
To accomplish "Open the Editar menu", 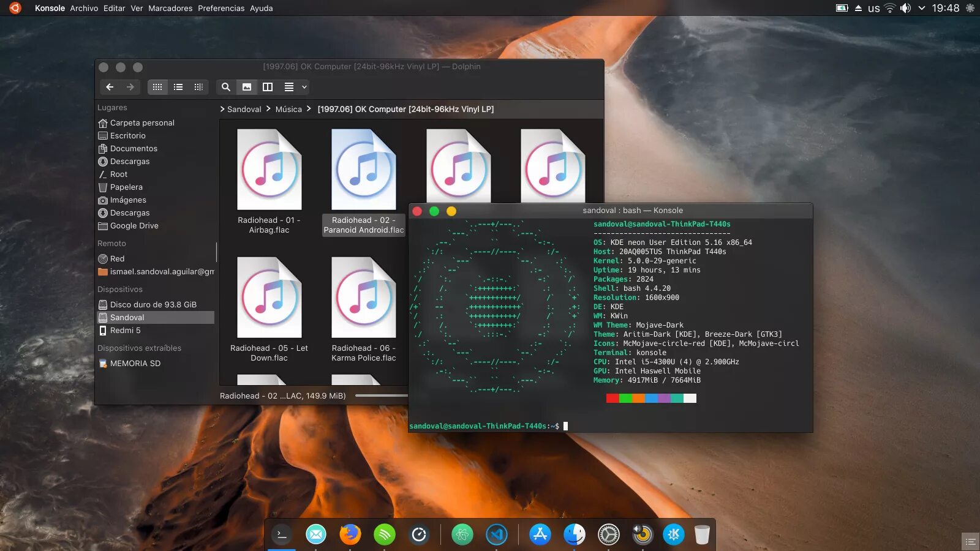I will [115, 8].
